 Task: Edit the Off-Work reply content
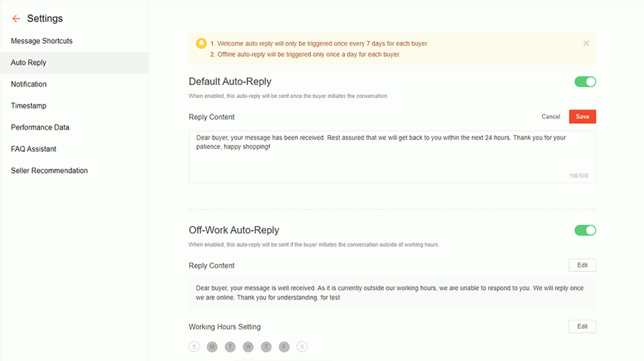(x=582, y=265)
